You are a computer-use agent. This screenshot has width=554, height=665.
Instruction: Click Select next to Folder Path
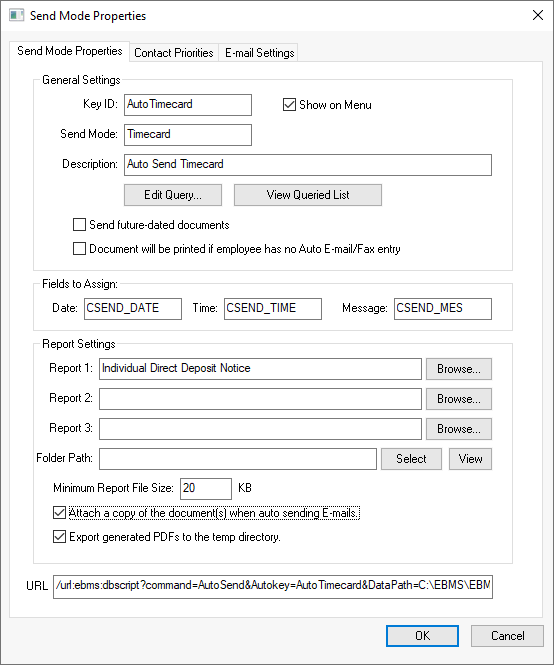pos(411,459)
